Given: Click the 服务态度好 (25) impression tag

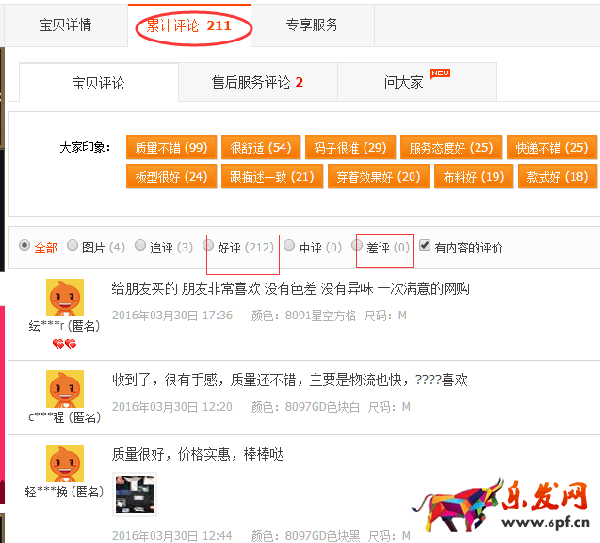Looking at the screenshot, I should (450, 148).
